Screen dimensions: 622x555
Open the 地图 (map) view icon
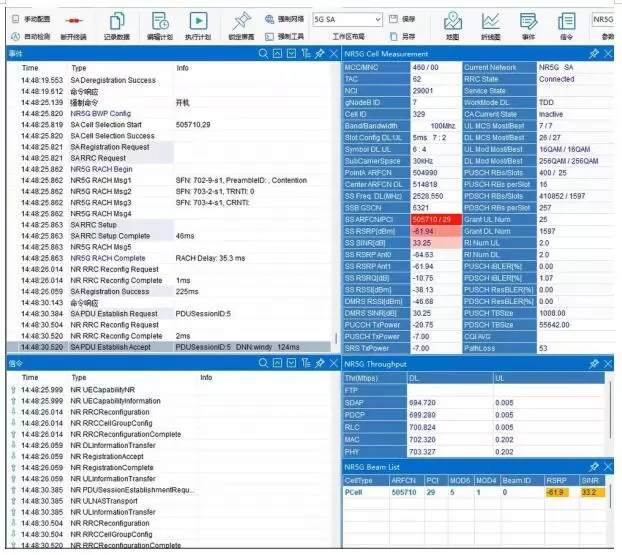[x=452, y=22]
